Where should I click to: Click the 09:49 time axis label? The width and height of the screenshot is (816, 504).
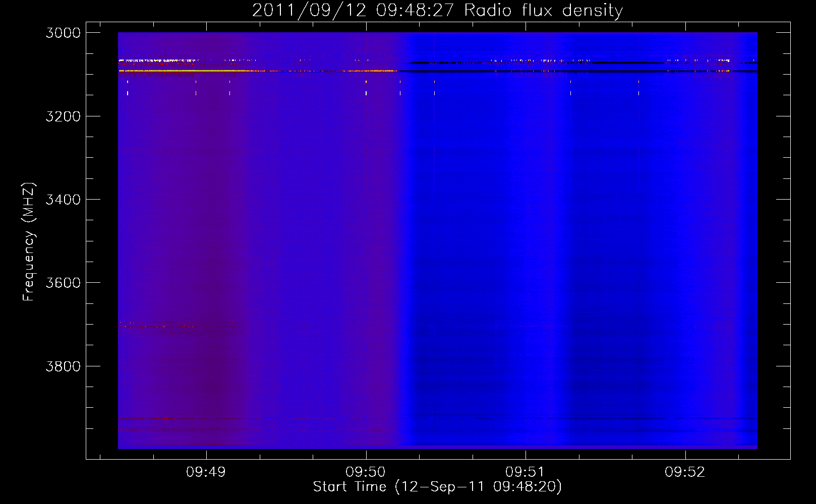click(x=206, y=472)
